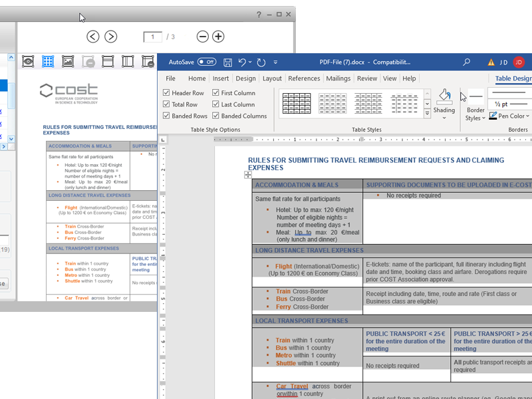Switch to the Design tab
This screenshot has height=399, width=532.
point(245,78)
